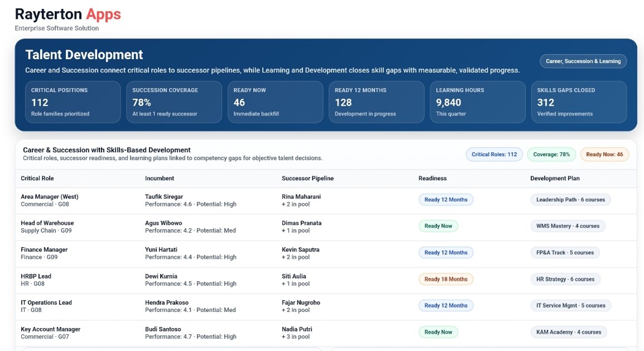Click the Critical Roles: 112 pill
This screenshot has height=351, width=644.
pos(494,155)
